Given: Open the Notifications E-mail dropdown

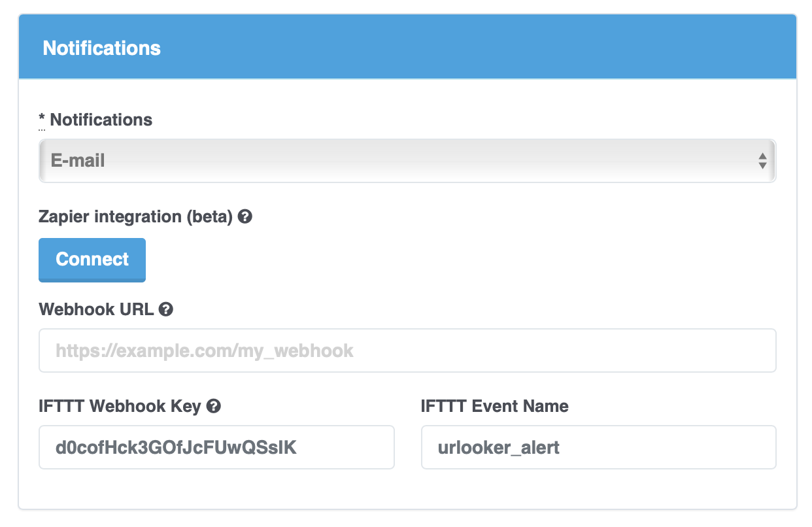Looking at the screenshot, I should [x=407, y=160].
